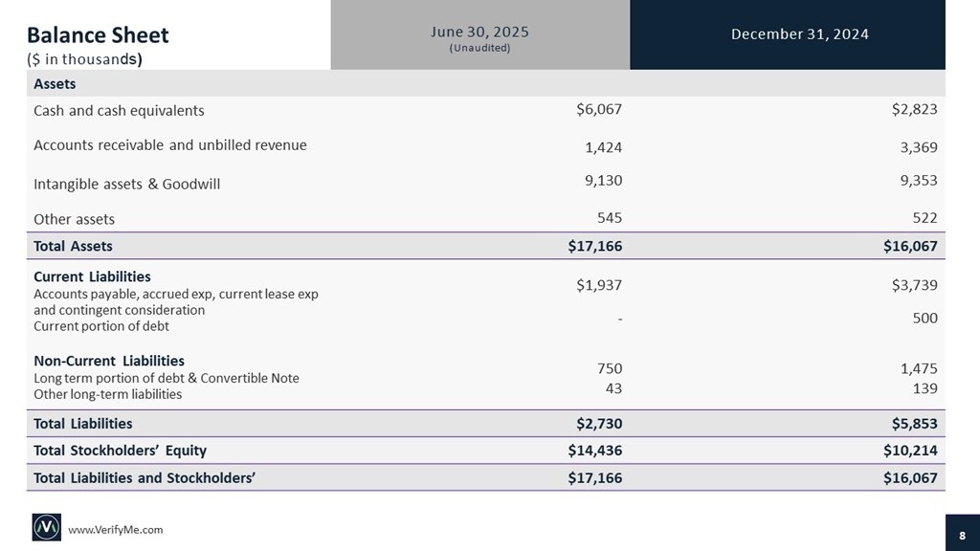Image resolution: width=980 pixels, height=551 pixels.
Task: Select the Total Liabilities row label
Action: [x=82, y=423]
